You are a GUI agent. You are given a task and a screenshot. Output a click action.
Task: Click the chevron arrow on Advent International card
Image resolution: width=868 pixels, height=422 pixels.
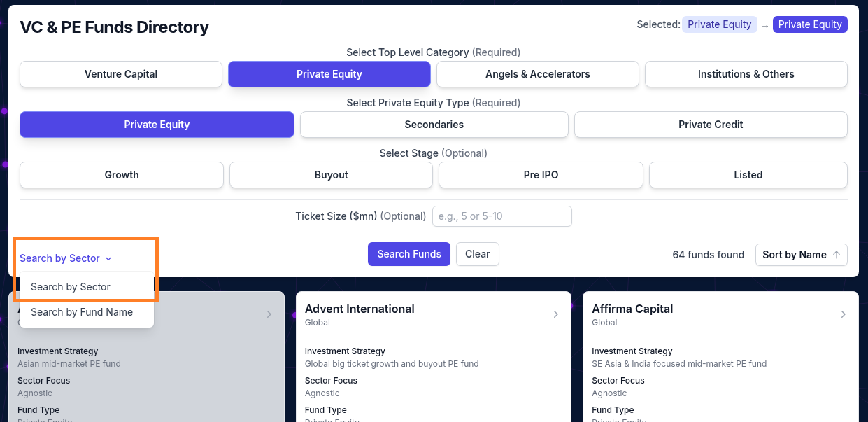(556, 314)
